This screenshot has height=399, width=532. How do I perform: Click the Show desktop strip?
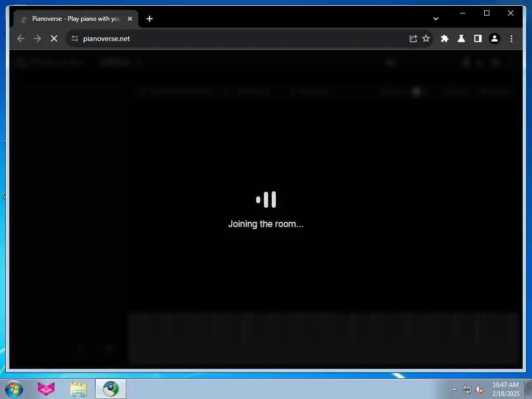coord(528,389)
